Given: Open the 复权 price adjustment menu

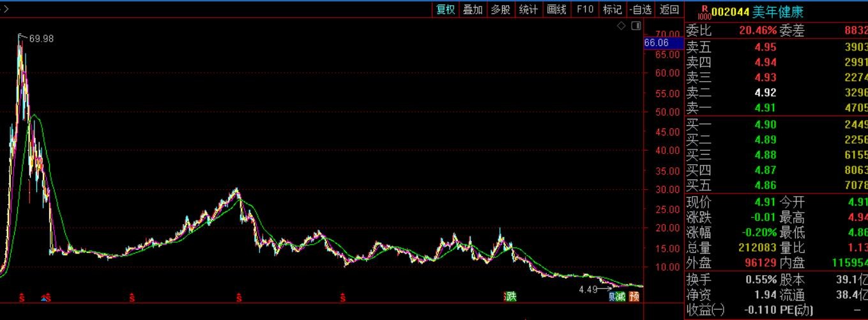Looking at the screenshot, I should pyautogui.click(x=445, y=10).
